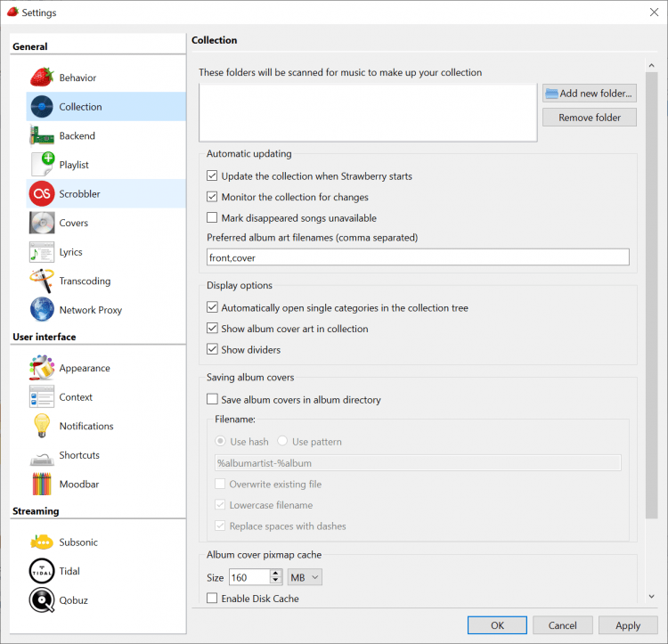Disable Update the collection when Strawberry starts

click(212, 176)
